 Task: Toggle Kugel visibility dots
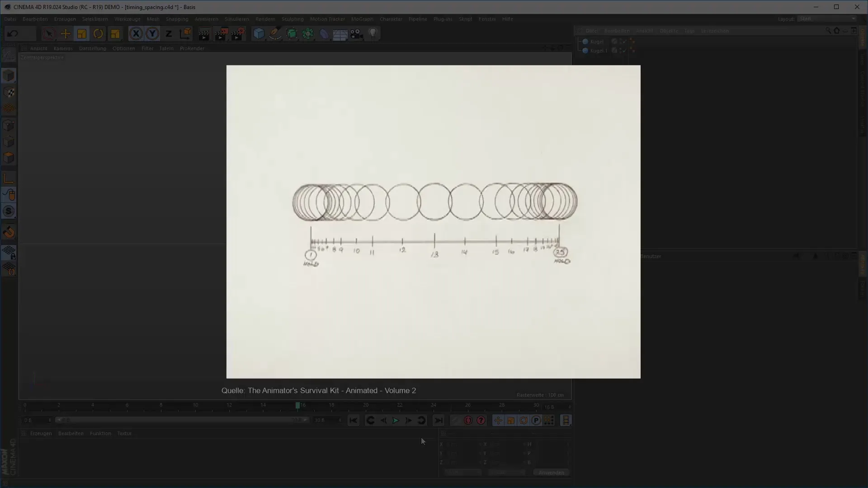[x=620, y=42]
